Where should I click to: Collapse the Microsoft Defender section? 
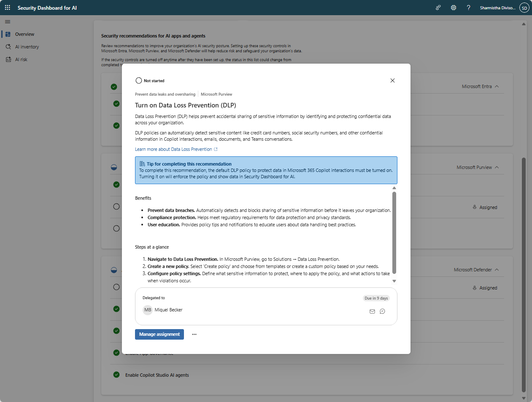(x=497, y=270)
